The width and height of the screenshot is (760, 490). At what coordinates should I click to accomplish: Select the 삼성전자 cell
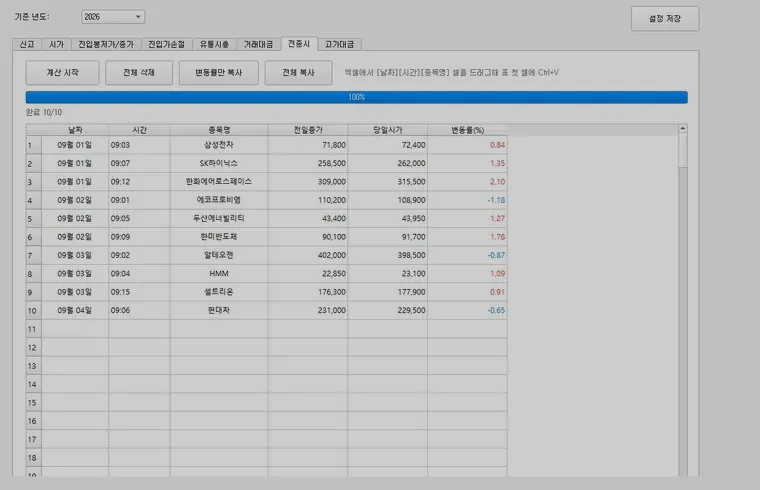click(x=219, y=145)
